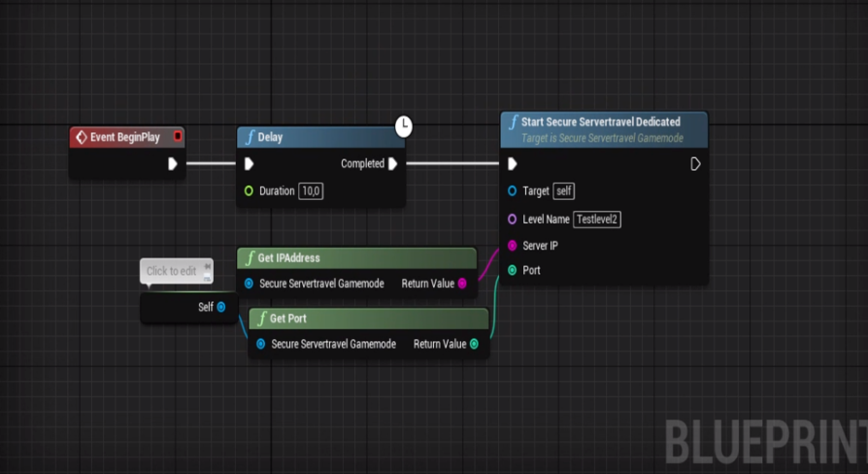Click the Port input pin
This screenshot has height=474, width=868.
(512, 270)
